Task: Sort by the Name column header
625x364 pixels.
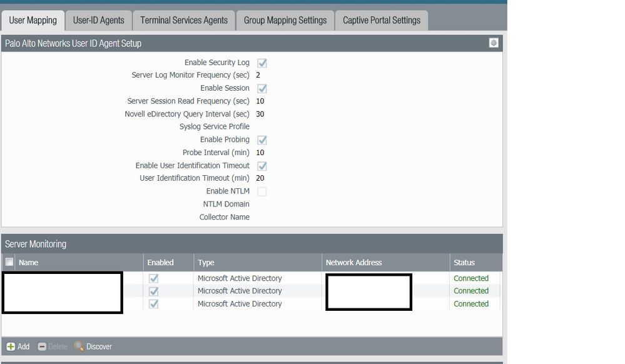Action: pyautogui.click(x=28, y=262)
